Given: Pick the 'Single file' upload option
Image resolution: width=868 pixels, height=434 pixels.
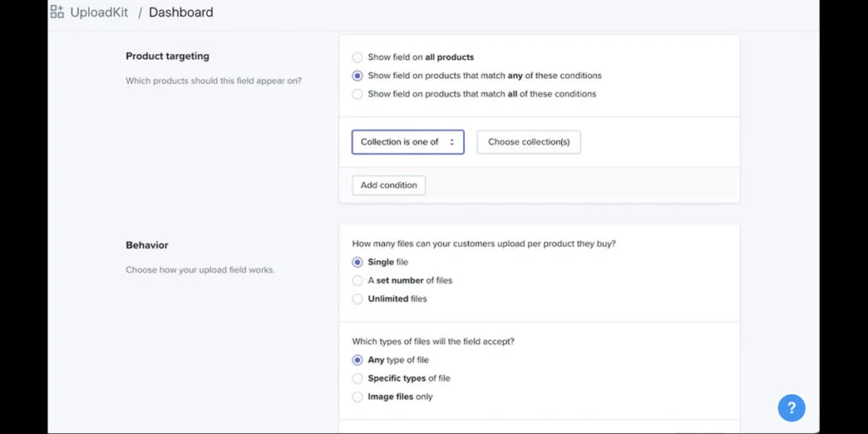Looking at the screenshot, I should click(358, 262).
